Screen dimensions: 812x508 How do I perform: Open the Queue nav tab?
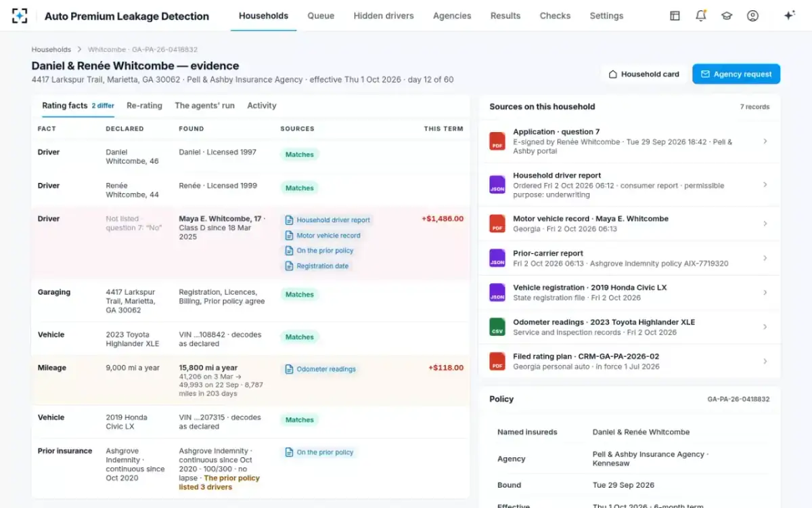321,16
